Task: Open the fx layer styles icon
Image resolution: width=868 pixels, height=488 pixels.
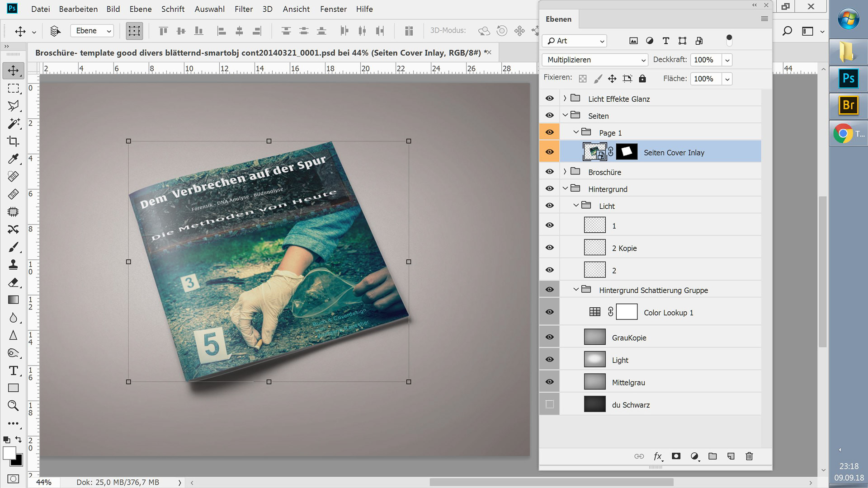Action: [658, 456]
